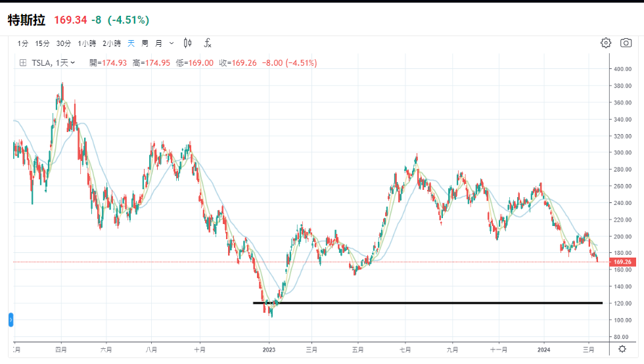Open the TSLA, 1天 legend dropdown
This screenshot has width=644, height=364.
[53, 63]
